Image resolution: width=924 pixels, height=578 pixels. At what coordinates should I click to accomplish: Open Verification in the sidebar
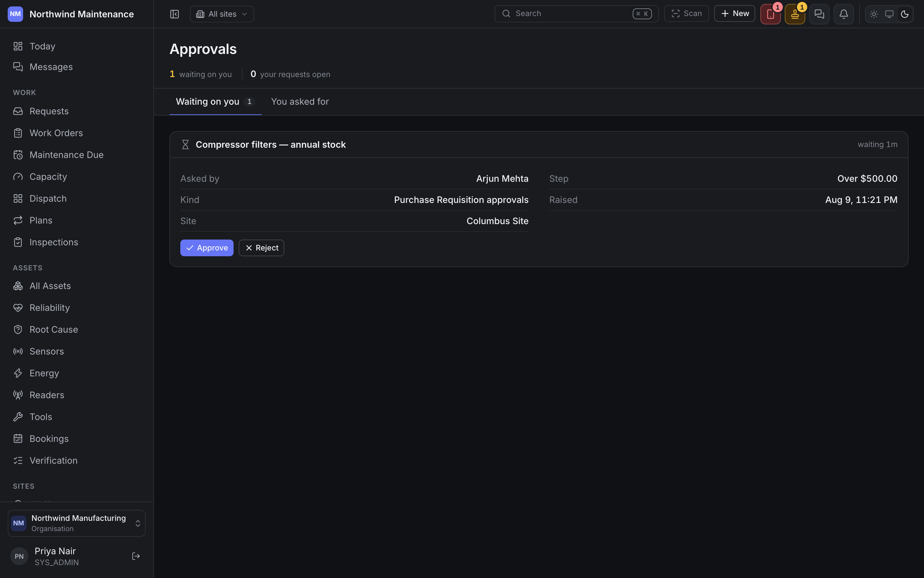point(76,460)
